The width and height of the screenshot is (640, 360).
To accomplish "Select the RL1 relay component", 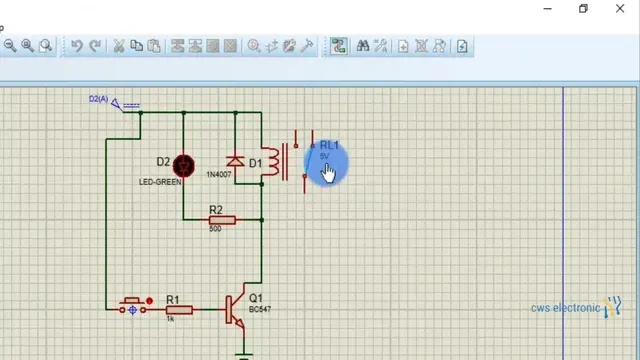I will click(287, 162).
